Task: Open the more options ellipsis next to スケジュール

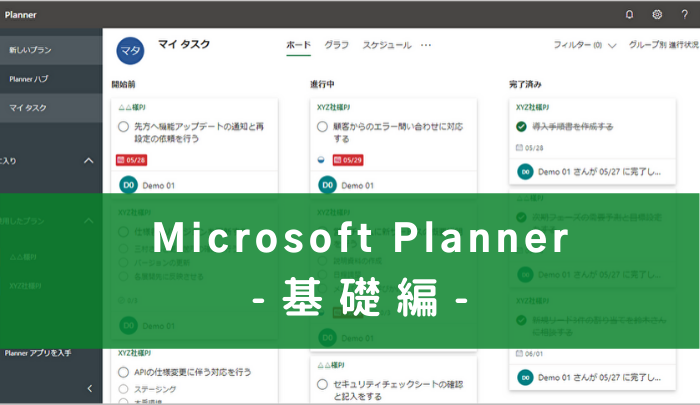Action: point(426,45)
